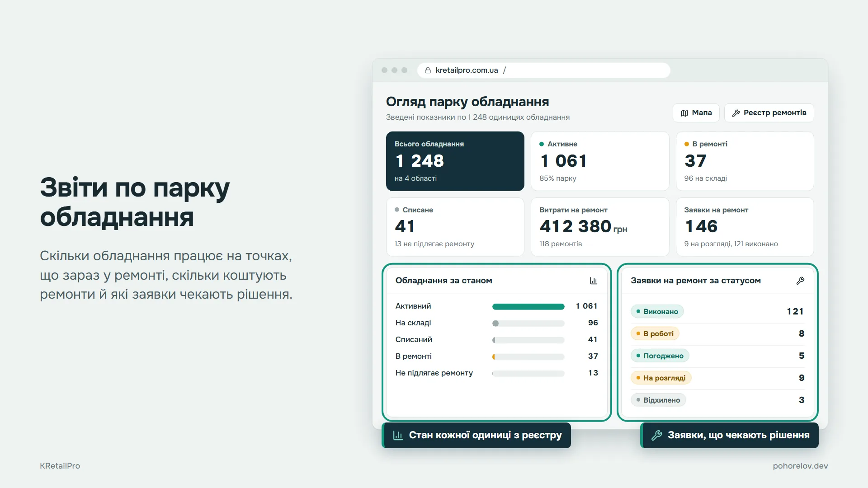Click the chart icon in Стан кожної одиниці label

pyautogui.click(x=398, y=435)
